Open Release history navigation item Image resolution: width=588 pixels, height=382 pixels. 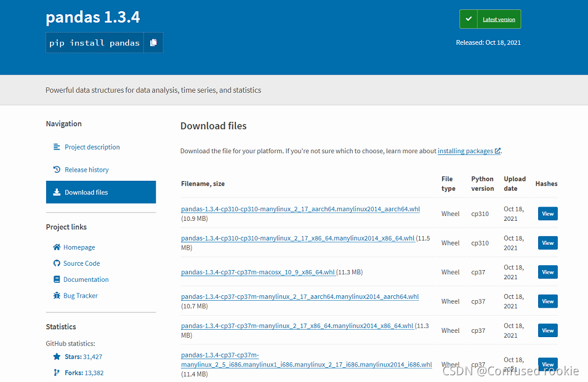click(87, 170)
